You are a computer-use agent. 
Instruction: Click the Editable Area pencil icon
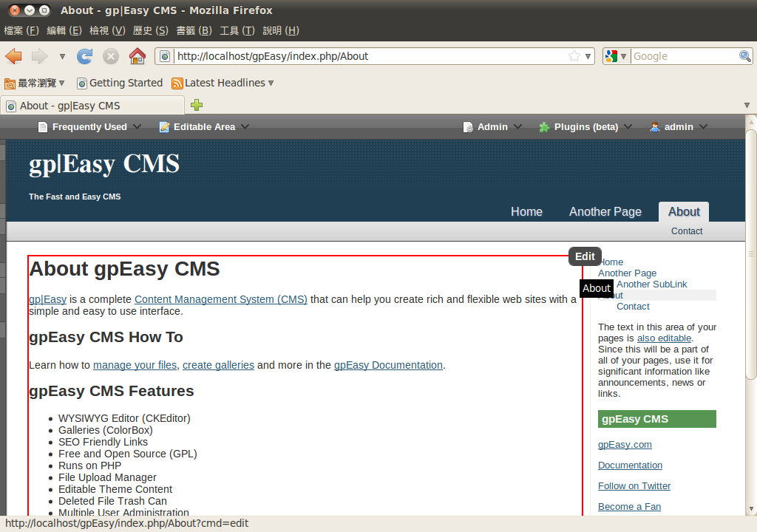(164, 127)
